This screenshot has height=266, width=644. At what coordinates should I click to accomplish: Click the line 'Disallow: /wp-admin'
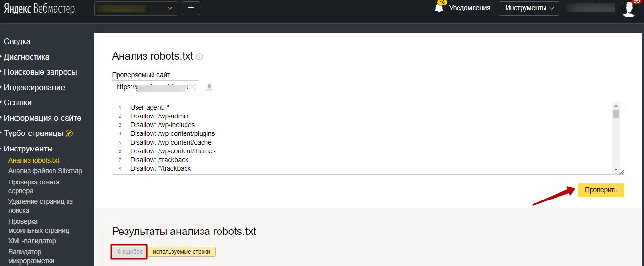point(159,116)
